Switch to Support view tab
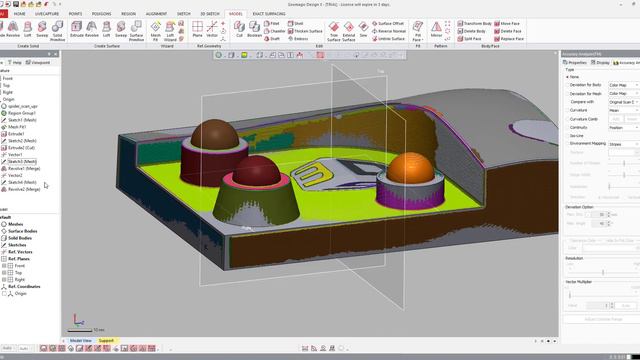640x360 pixels. (106, 340)
